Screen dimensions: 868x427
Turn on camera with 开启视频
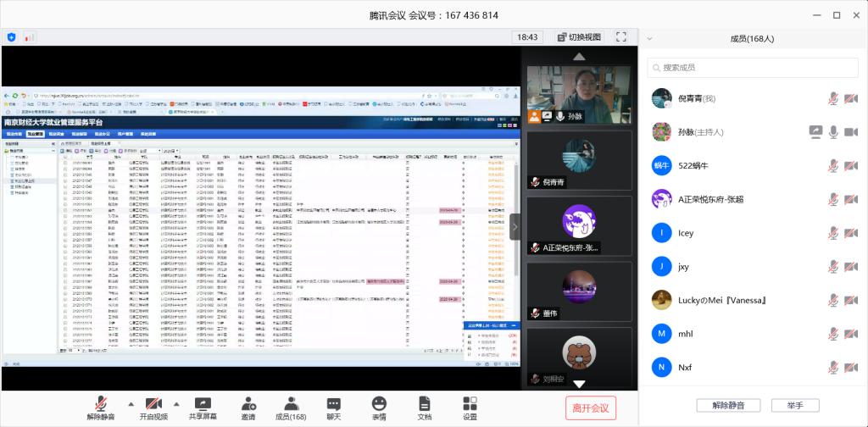(153, 408)
